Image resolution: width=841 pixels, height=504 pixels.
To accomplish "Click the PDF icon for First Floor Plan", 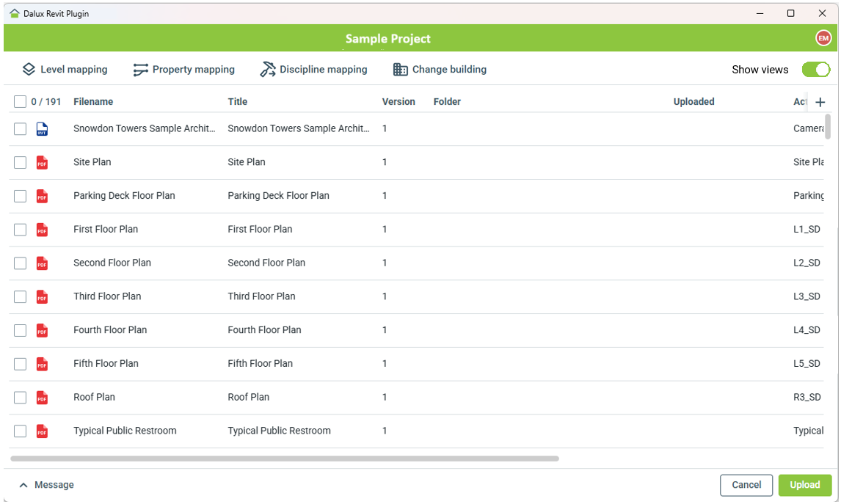I will coord(42,230).
